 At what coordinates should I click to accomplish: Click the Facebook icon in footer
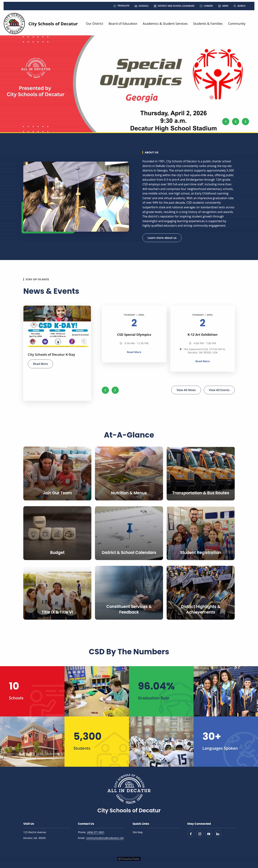tap(191, 834)
